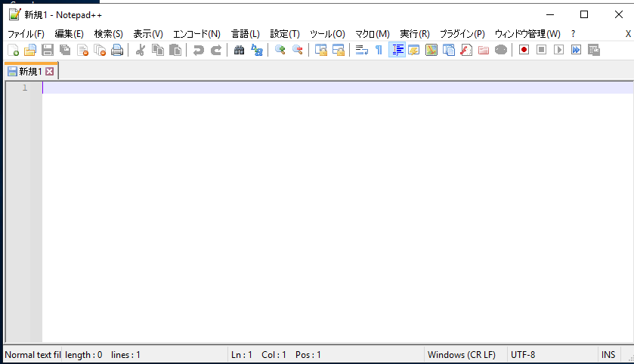Create a new document with toolbar icon
Image resolution: width=634 pixels, height=364 pixels.
(x=13, y=50)
